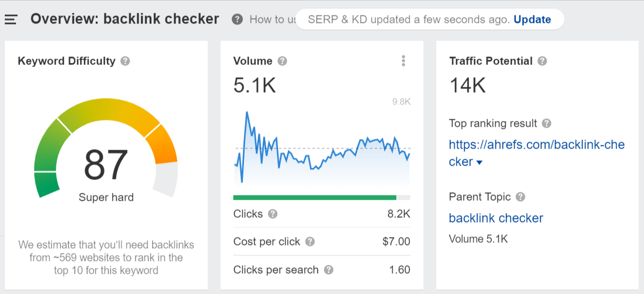Viewport: 644px width, 294px height.
Task: Open the Volume card three-dot menu
Action: point(403,61)
